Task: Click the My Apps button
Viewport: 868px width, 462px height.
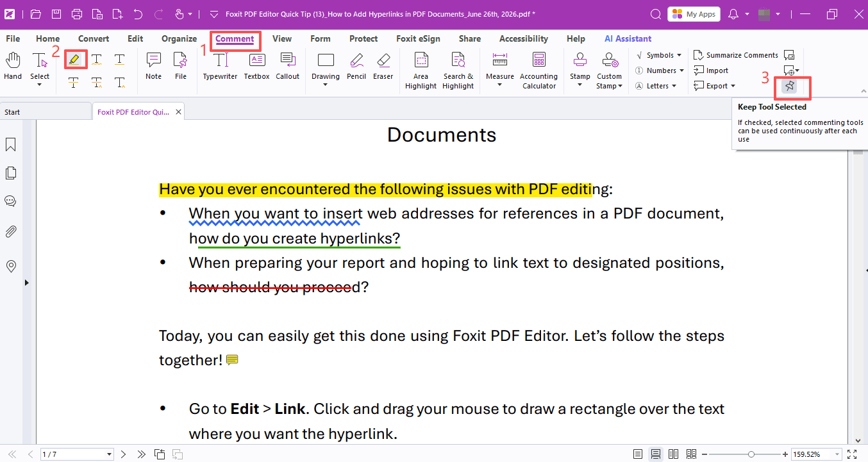Action: pos(694,14)
